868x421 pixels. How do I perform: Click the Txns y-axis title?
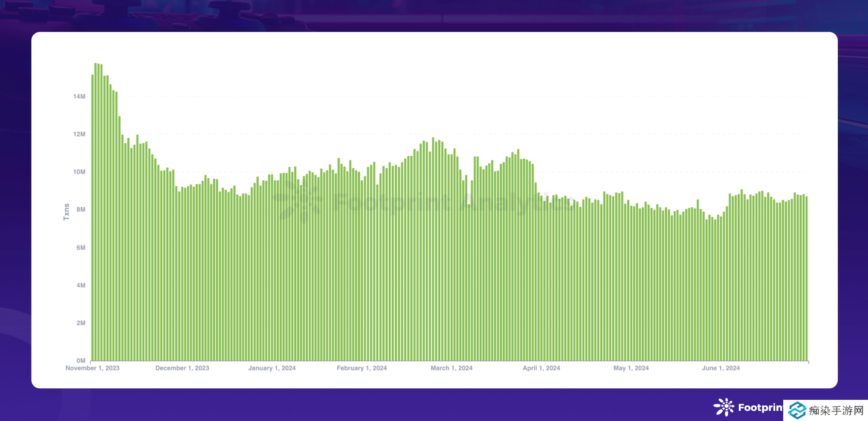pos(67,212)
